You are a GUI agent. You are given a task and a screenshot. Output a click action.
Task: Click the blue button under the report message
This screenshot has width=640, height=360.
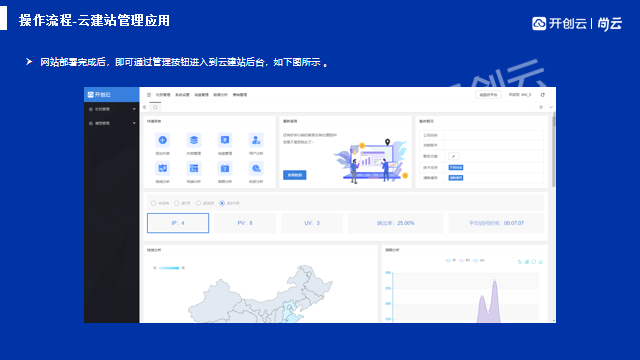click(295, 175)
